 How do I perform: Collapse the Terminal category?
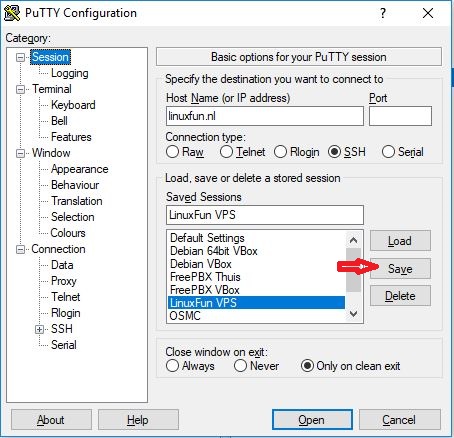click(x=20, y=89)
